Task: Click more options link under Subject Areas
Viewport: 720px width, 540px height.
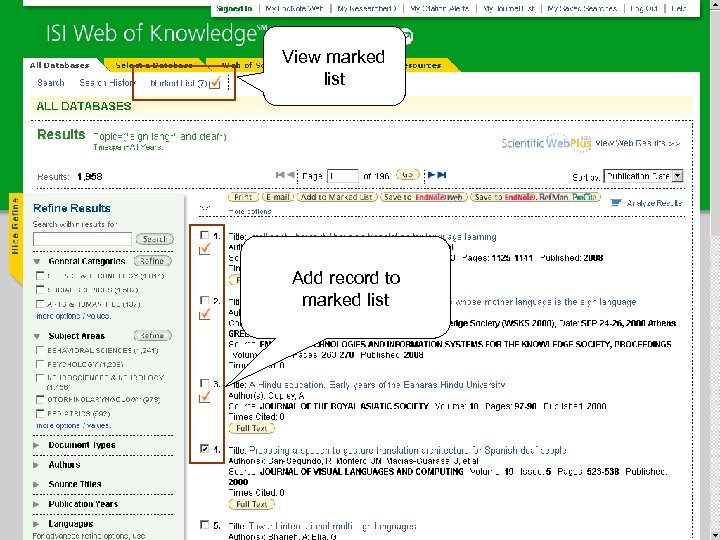Action: (x=73, y=425)
